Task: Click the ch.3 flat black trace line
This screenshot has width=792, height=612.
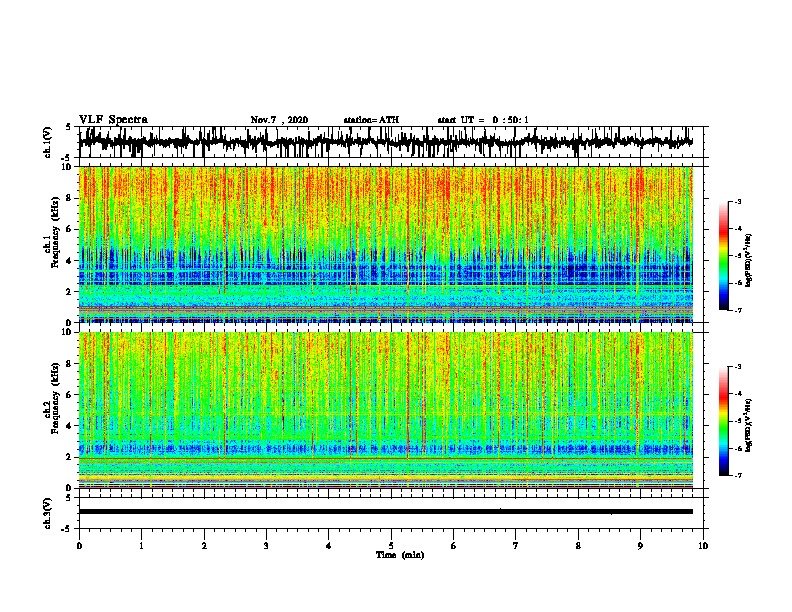Action: [x=385, y=512]
